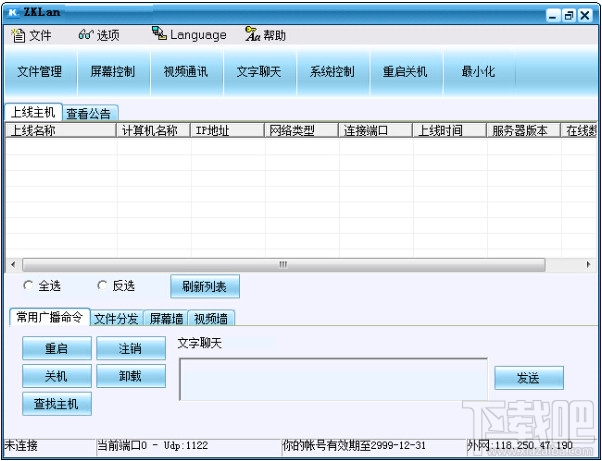Open 文字聊天 toolbar button

(x=259, y=72)
